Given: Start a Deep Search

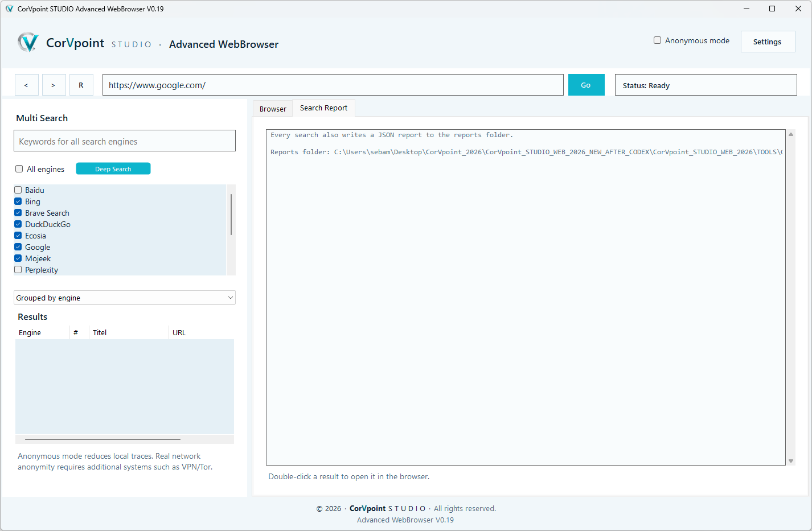Looking at the screenshot, I should point(113,168).
